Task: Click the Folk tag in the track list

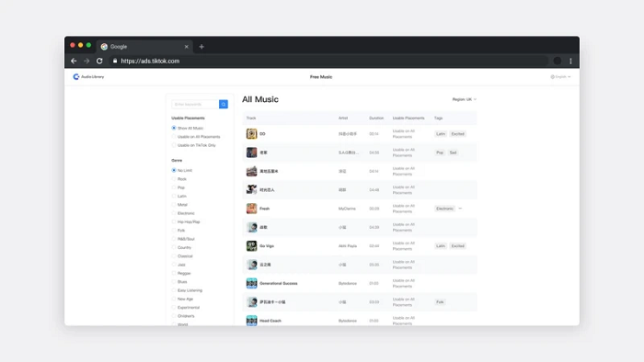Action: click(x=440, y=302)
